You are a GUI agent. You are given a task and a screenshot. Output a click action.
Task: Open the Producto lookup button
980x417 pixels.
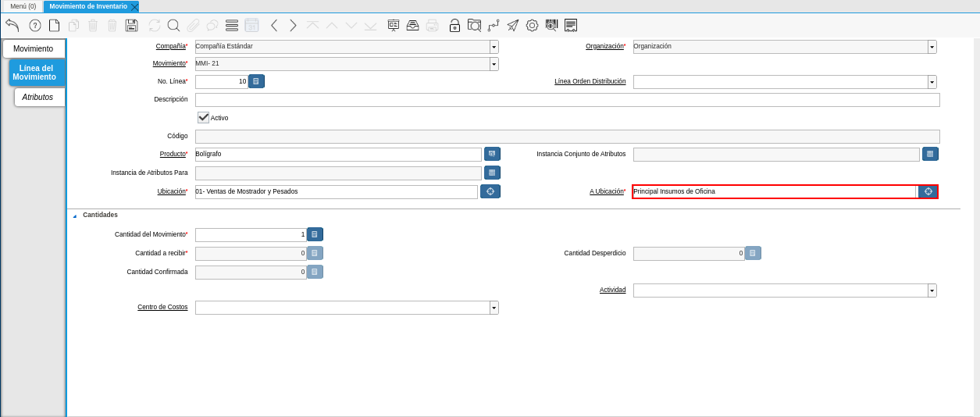[492, 154]
